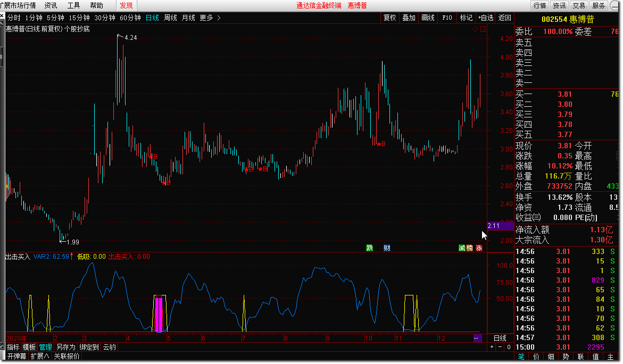Switch to 15分钟 period
Screen dimensions: 623x364
click(79, 18)
